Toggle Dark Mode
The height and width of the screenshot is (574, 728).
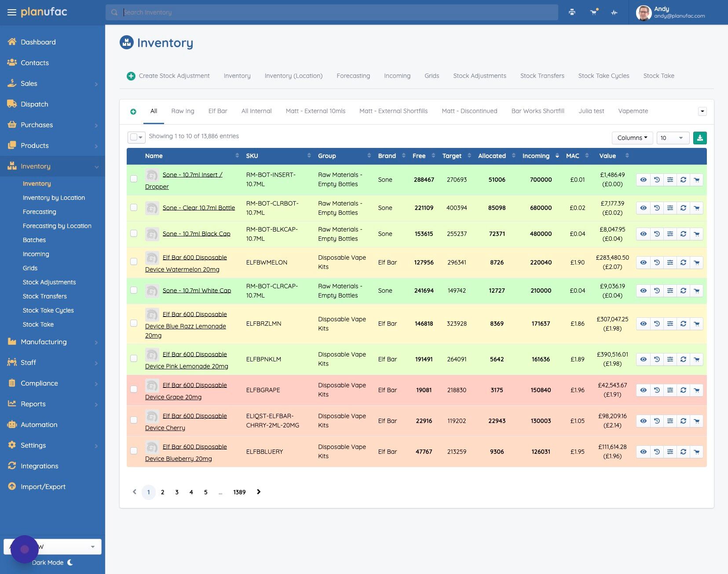(x=52, y=563)
